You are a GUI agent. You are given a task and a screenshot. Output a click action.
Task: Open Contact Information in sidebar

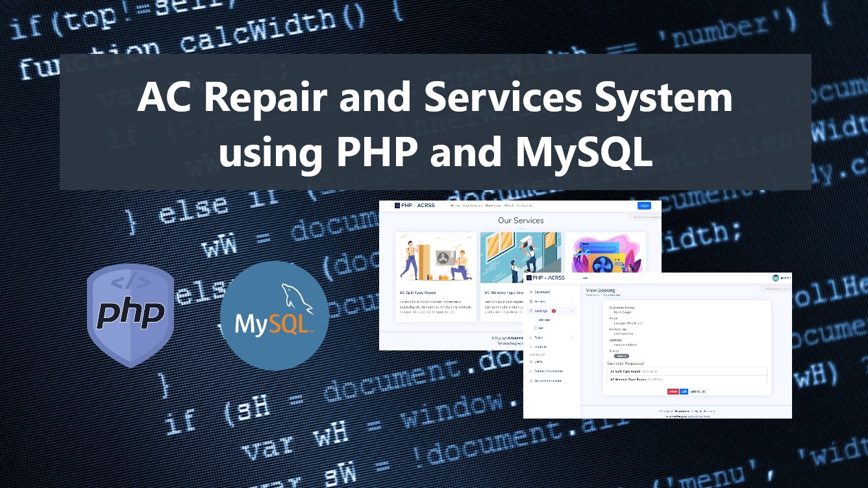tap(549, 371)
